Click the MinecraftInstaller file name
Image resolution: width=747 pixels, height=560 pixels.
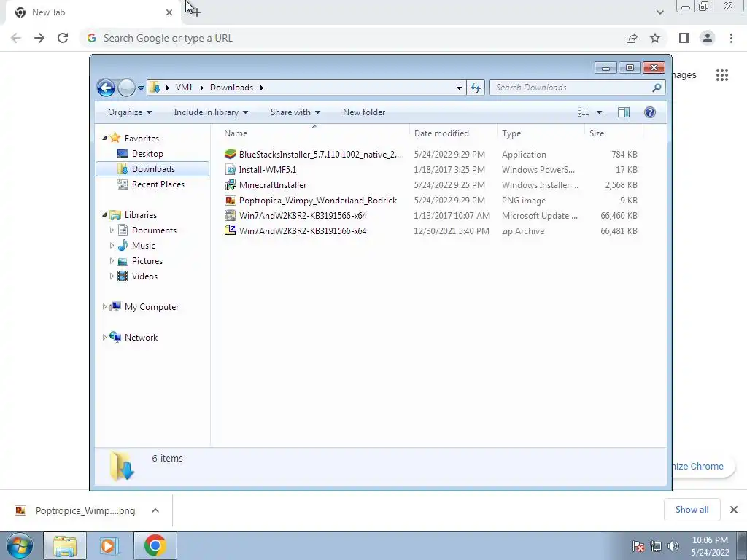(x=273, y=184)
